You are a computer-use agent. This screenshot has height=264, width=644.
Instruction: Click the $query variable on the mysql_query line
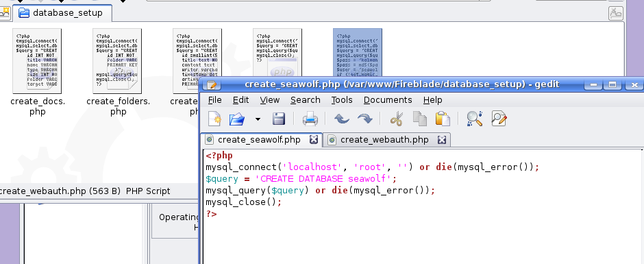click(x=288, y=191)
